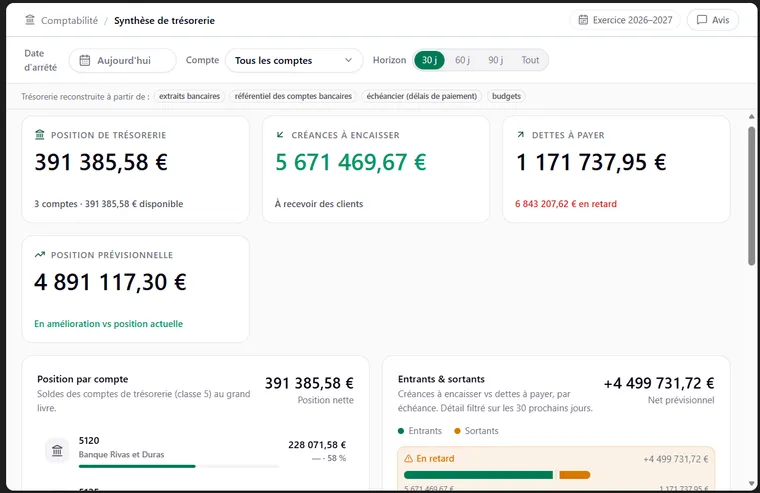760x493 pixels.
Task: Click the Synthèse de trésorerie breadcrumb title
Action: (164, 20)
